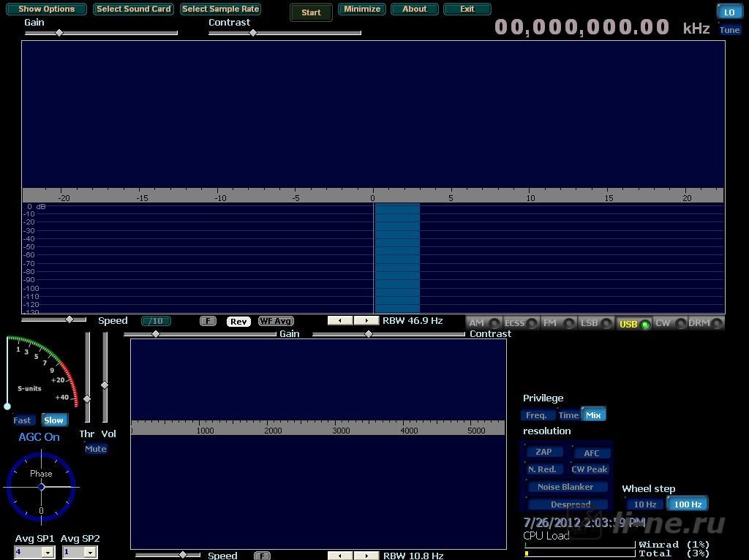Select DRM demodulation mode
Screen dimensions: 749x560
click(x=705, y=323)
